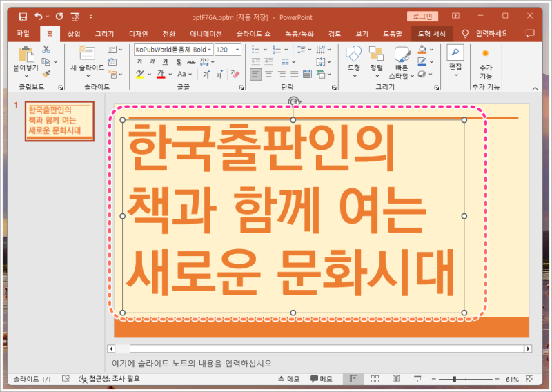
Task: Increase the font size
Action: point(206,74)
